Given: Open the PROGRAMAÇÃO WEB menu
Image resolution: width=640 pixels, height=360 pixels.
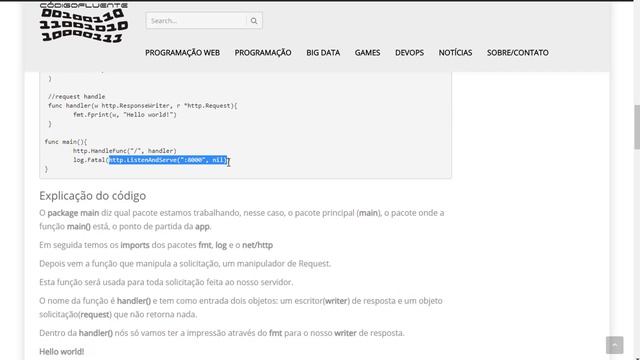Looking at the screenshot, I should click(x=182, y=53).
